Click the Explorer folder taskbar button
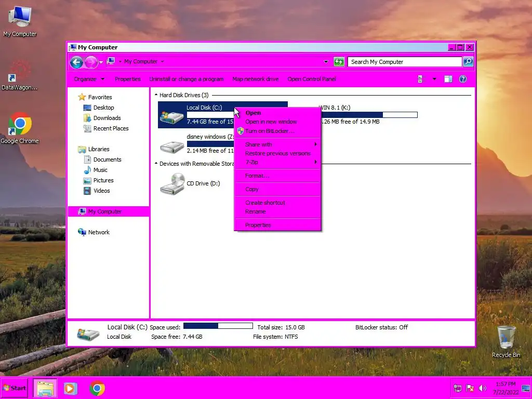The image size is (532, 399). [45, 388]
